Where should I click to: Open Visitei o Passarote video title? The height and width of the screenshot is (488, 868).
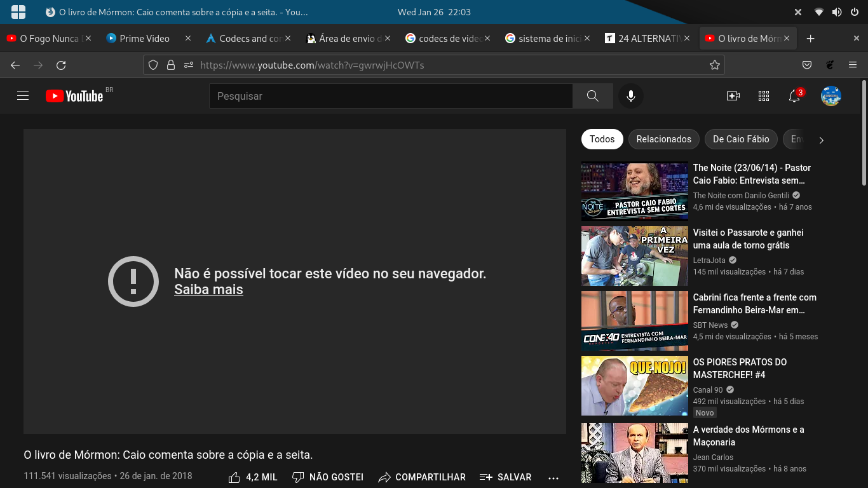coord(748,239)
